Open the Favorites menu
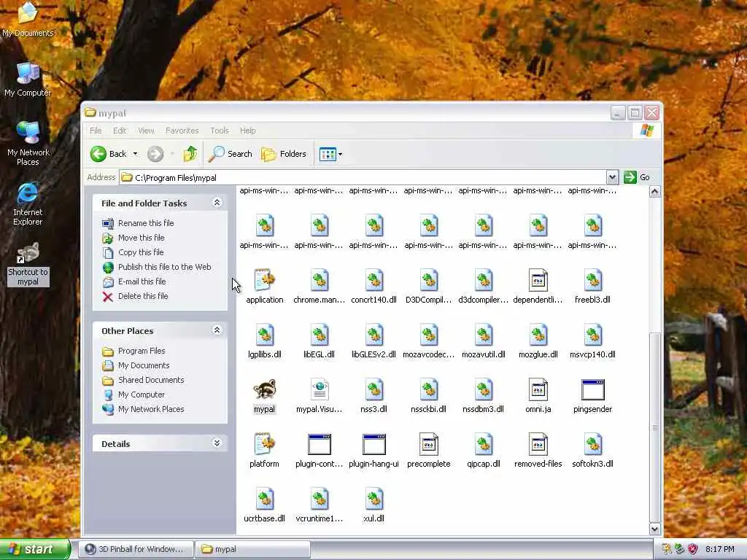Screen dimensions: 747x560 tap(182, 131)
